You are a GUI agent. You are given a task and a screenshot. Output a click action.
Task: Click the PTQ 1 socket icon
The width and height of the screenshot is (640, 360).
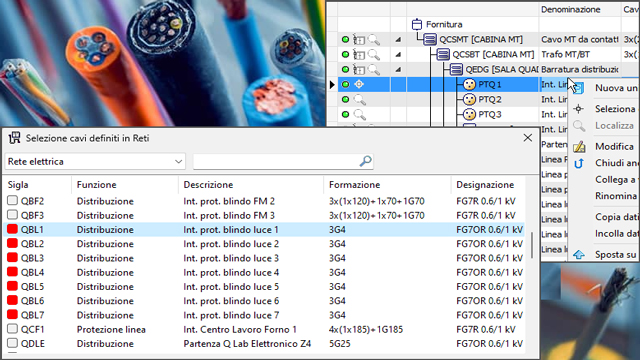[469, 84]
